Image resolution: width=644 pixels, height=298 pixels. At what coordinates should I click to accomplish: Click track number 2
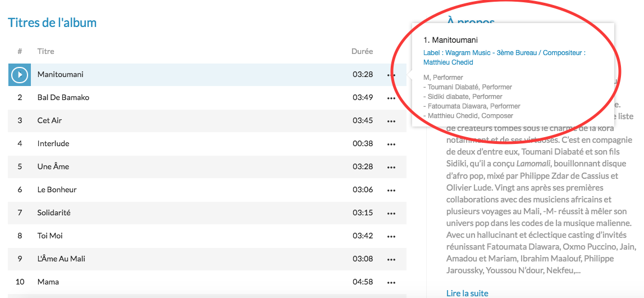[20, 97]
